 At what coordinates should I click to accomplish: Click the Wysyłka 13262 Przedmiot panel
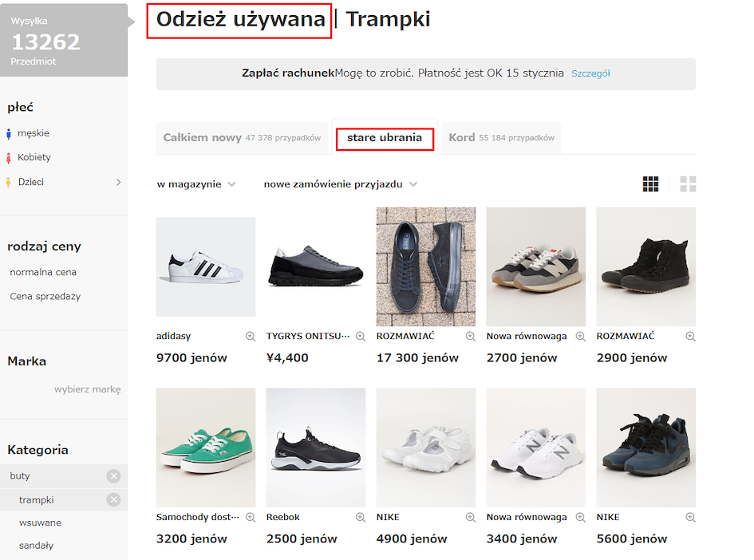point(64,41)
